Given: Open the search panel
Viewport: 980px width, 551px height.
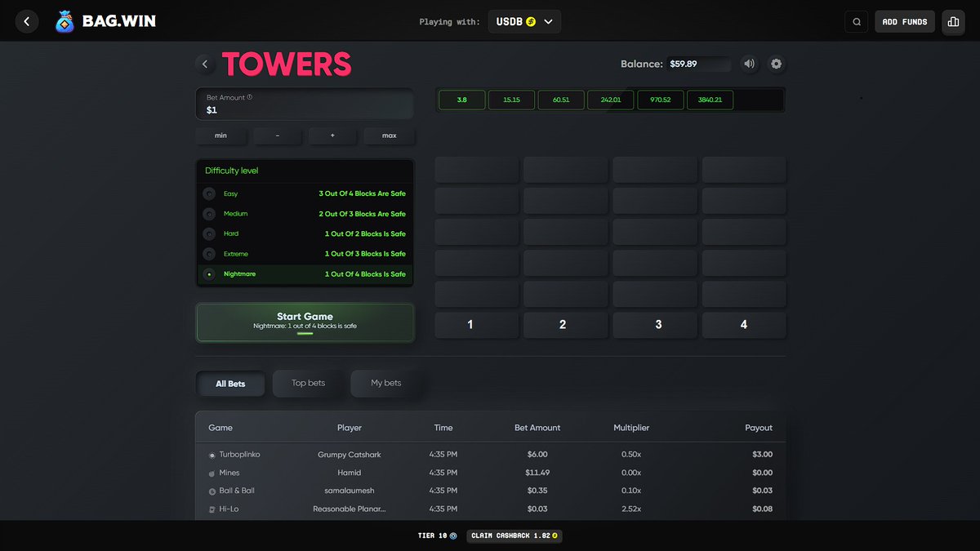Looking at the screenshot, I should point(856,21).
